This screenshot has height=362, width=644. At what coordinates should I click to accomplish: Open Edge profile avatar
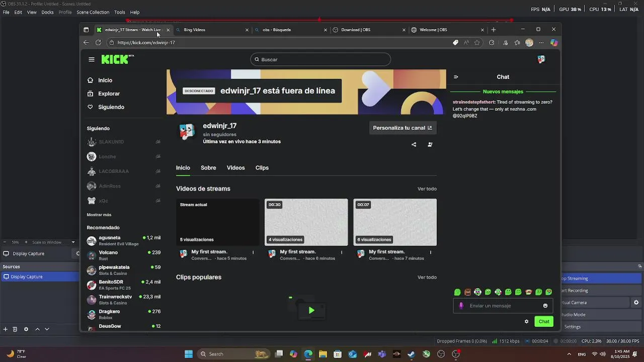pyautogui.click(x=529, y=43)
